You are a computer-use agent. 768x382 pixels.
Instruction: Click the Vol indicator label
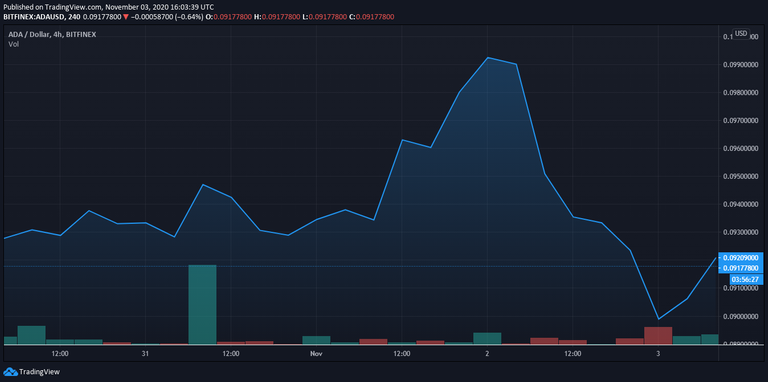tap(13, 44)
